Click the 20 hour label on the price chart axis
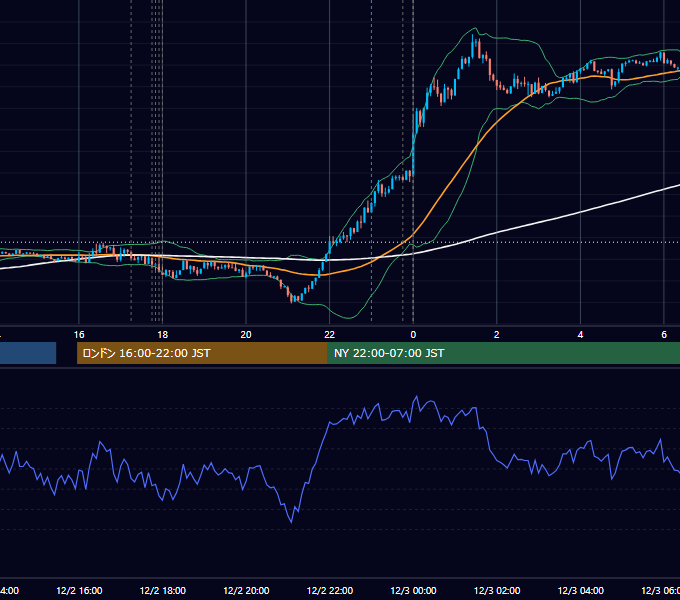This screenshot has width=680, height=600. click(x=246, y=335)
